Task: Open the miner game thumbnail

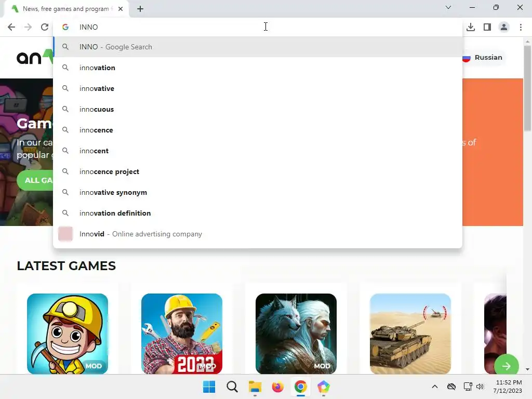Action: (x=68, y=334)
